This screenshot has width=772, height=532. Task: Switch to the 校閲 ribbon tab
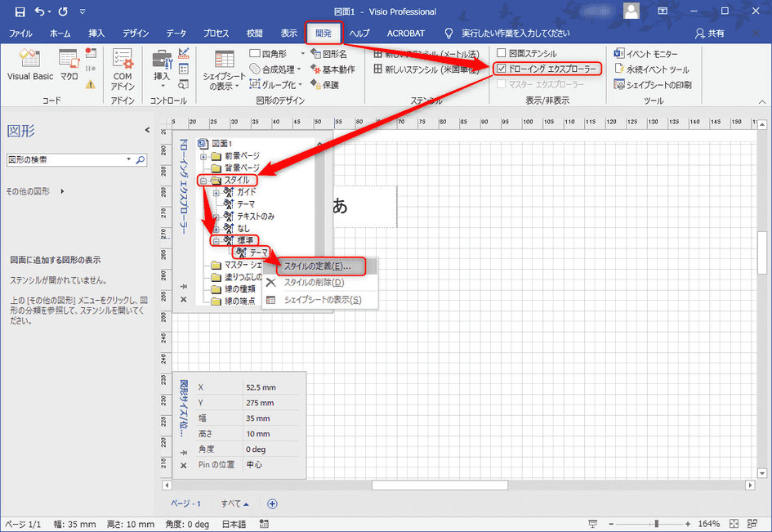point(253,33)
